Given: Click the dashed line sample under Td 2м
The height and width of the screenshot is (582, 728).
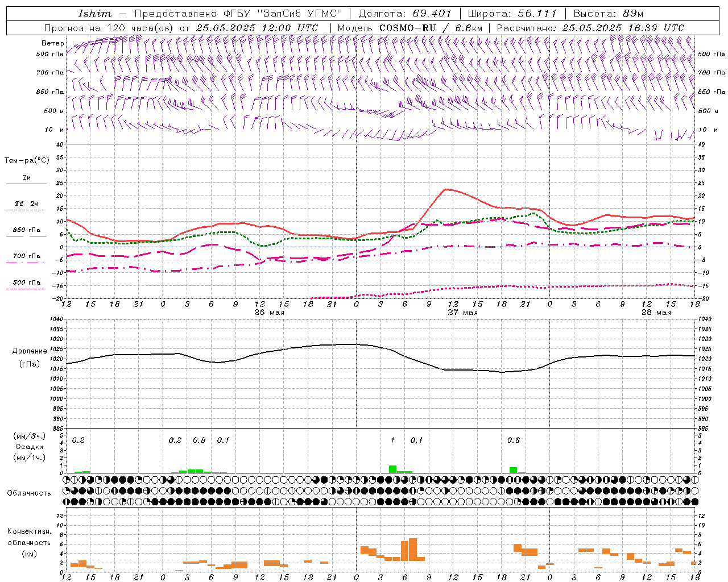Looking at the screenshot, I should tap(25, 210).
